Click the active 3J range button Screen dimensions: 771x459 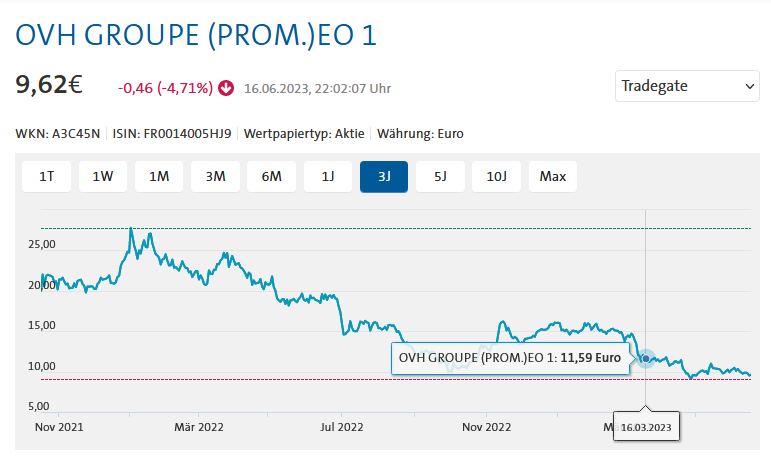[x=384, y=177]
